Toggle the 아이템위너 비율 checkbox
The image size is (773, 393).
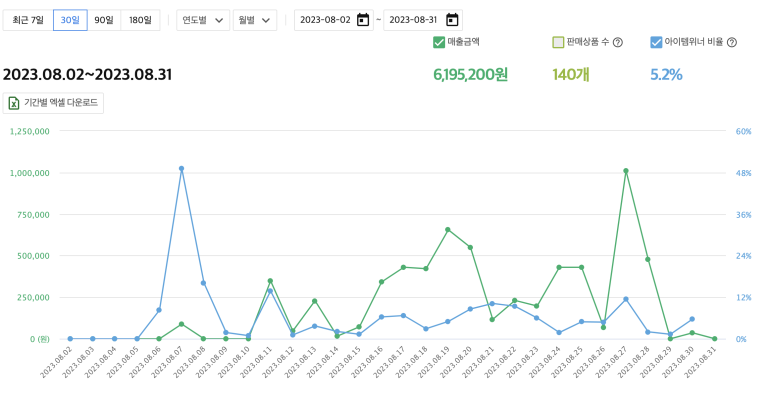click(656, 42)
